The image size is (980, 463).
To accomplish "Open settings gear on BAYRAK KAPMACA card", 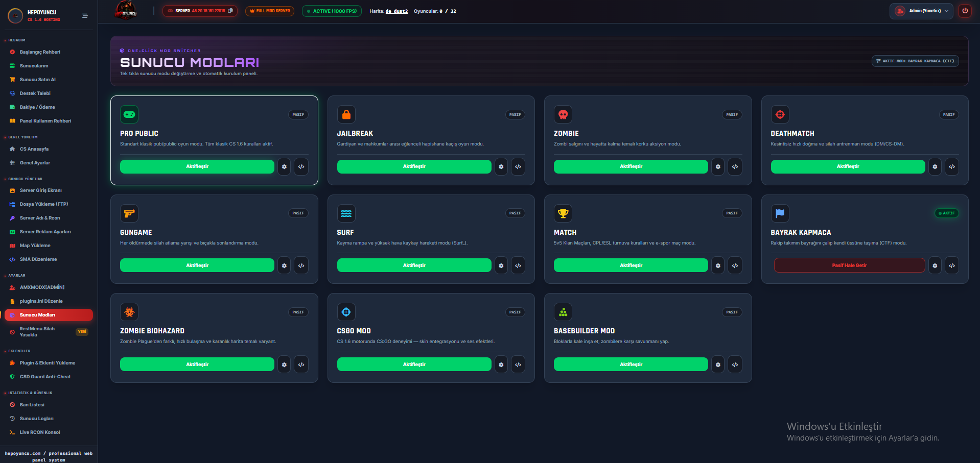I will (x=935, y=265).
